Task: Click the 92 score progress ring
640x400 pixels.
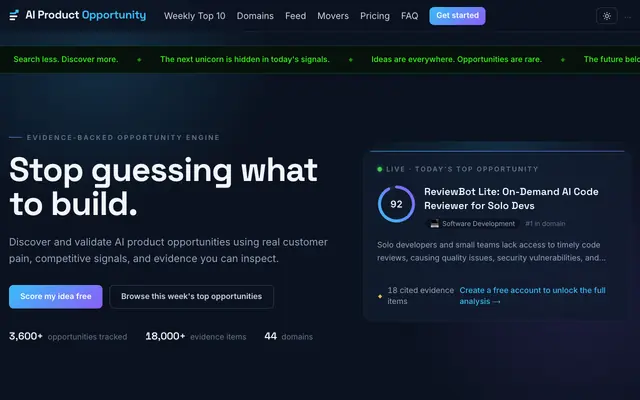Action: coord(396,204)
